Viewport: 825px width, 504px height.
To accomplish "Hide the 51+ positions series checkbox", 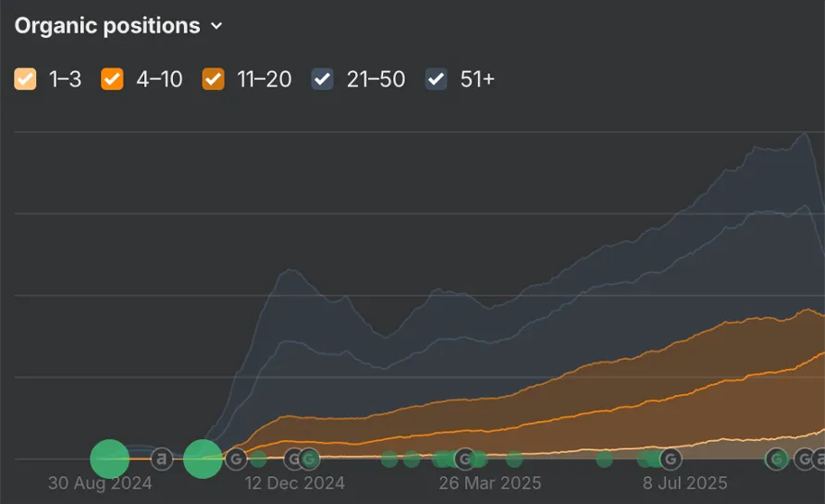I will pos(437,80).
